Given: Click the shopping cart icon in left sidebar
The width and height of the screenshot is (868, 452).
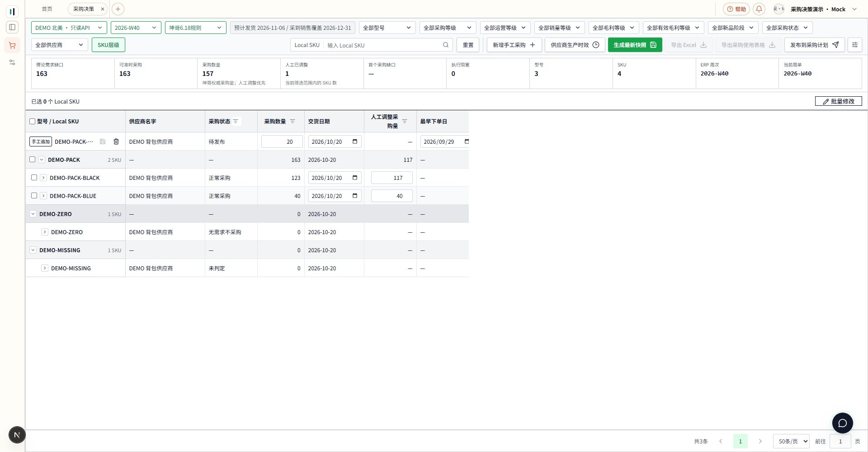Looking at the screenshot, I should click(x=12, y=45).
